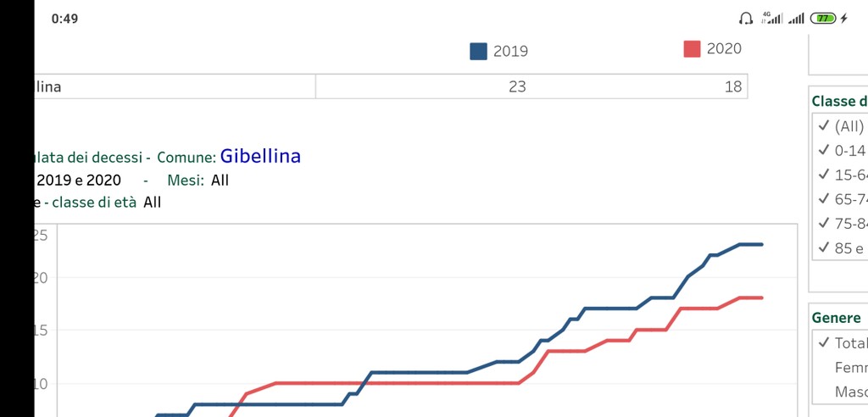Click the blue 2019 line in the chart
The width and height of the screenshot is (868, 417).
click(424, 372)
